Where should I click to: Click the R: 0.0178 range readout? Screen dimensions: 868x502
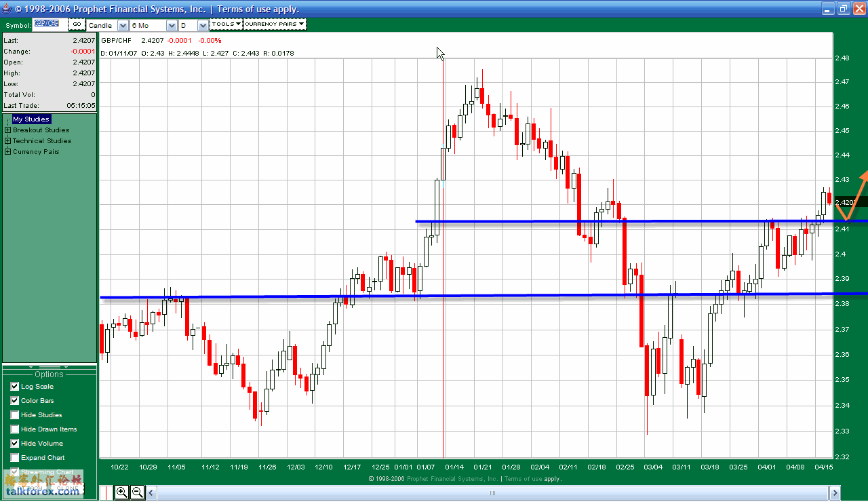[278, 53]
